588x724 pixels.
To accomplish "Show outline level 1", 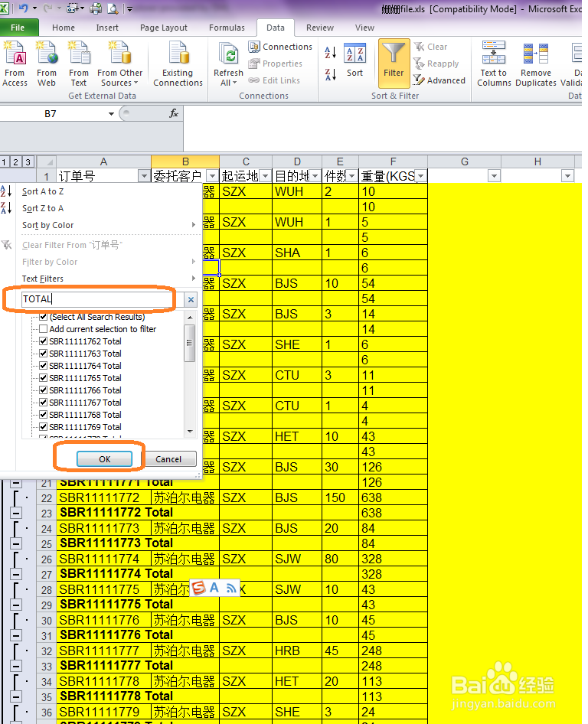I will [x=4, y=162].
